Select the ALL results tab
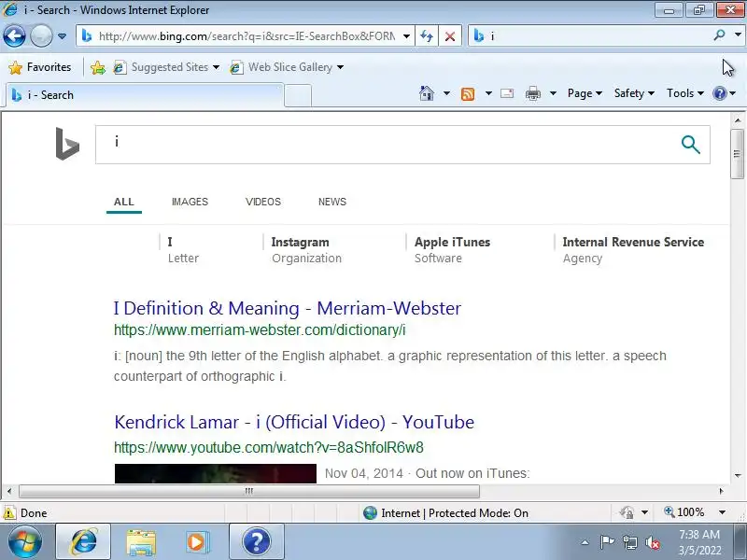This screenshot has width=747, height=560. click(124, 202)
